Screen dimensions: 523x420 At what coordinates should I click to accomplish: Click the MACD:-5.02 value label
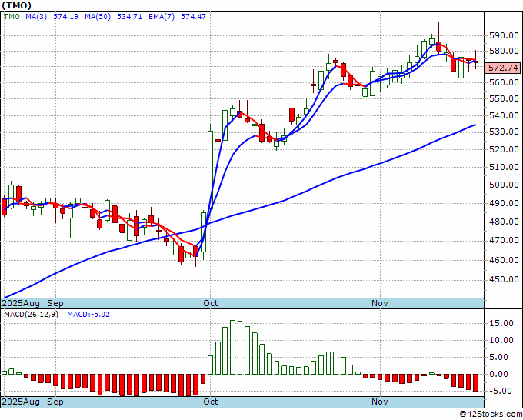click(88, 315)
